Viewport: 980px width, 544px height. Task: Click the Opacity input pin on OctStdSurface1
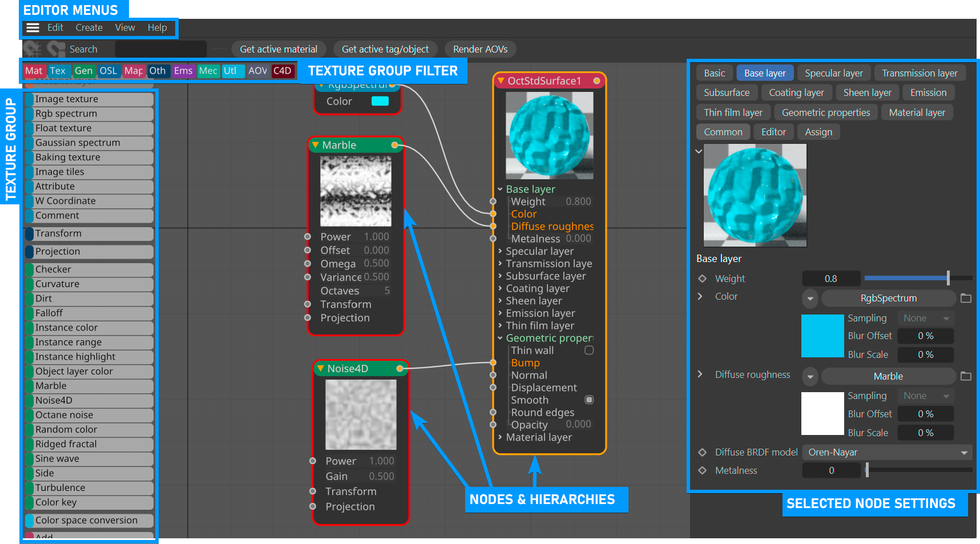tap(493, 425)
